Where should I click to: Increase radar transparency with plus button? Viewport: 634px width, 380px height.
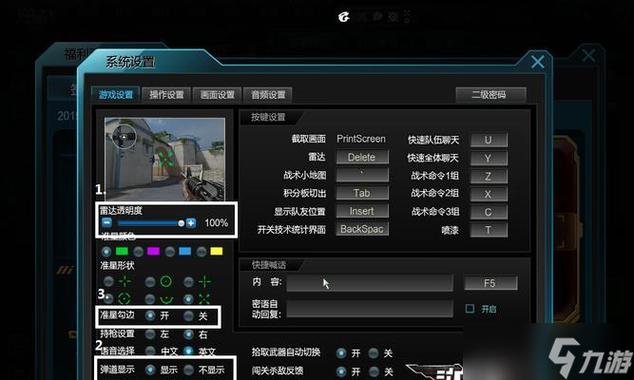click(191, 222)
